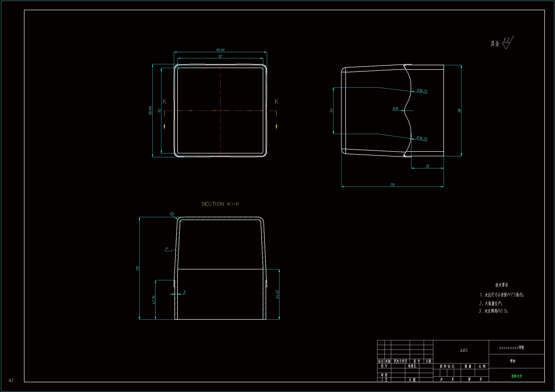Click the SECTION K-K view label

pyautogui.click(x=220, y=204)
